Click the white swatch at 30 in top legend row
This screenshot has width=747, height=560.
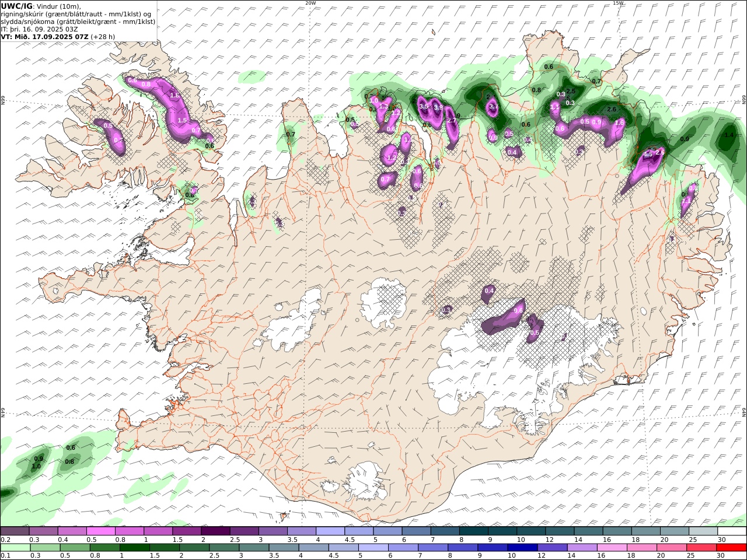coord(732,531)
